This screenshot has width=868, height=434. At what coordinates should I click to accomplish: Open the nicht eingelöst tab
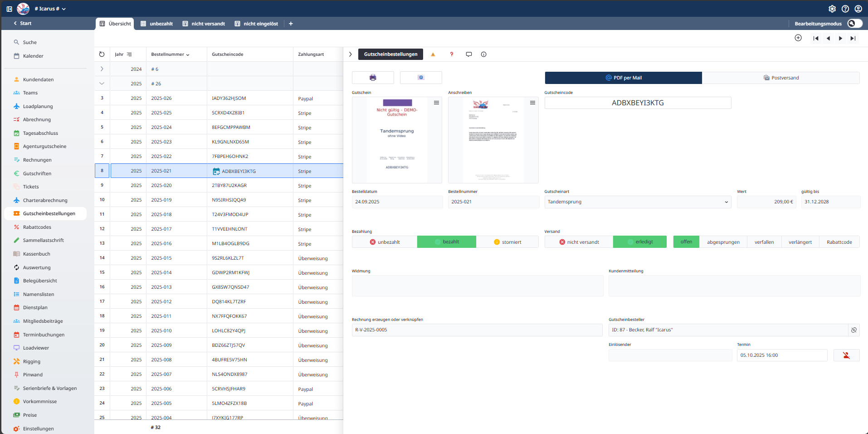256,24
